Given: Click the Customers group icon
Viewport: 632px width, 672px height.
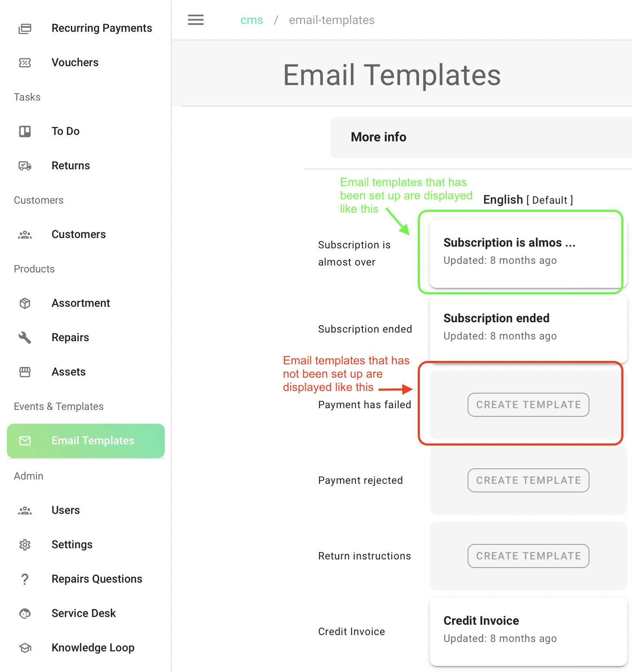Looking at the screenshot, I should coord(25,235).
